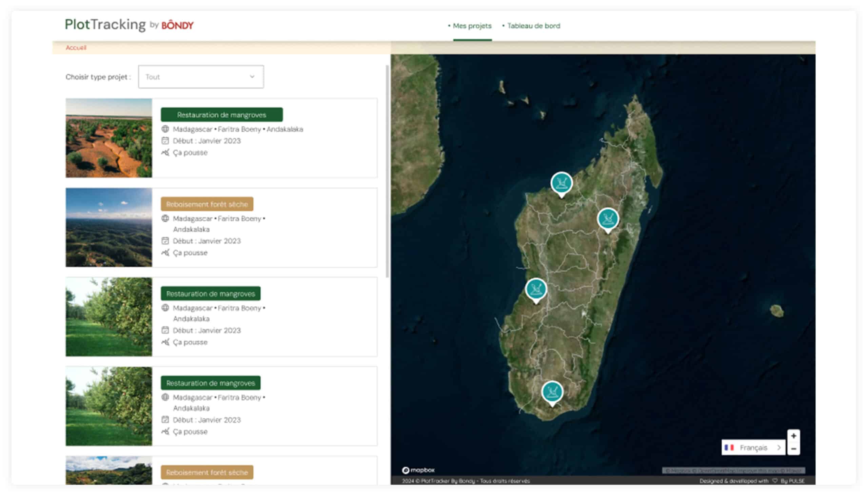Click the growth icon beside first Ça pousse
The height and width of the screenshot is (496, 868).
[x=165, y=152]
